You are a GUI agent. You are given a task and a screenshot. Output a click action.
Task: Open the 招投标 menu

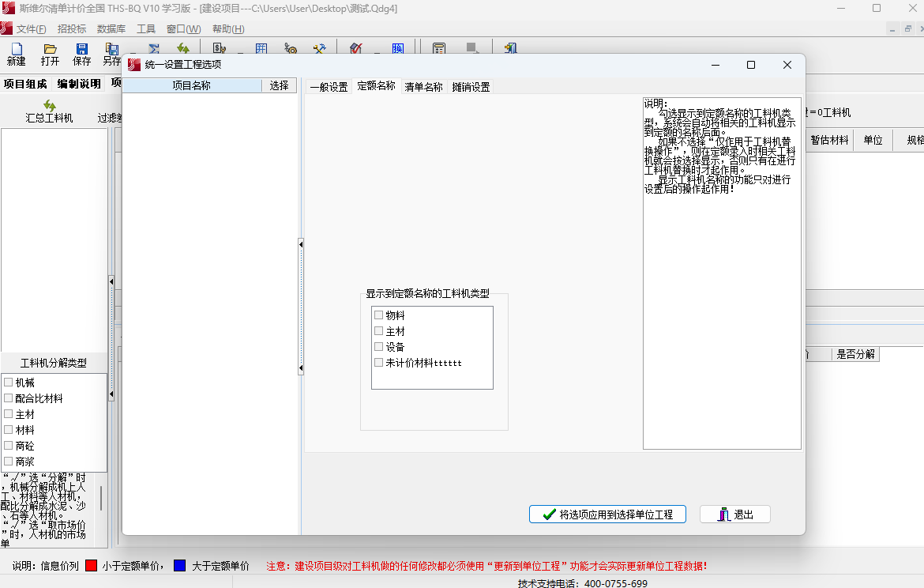coord(72,29)
